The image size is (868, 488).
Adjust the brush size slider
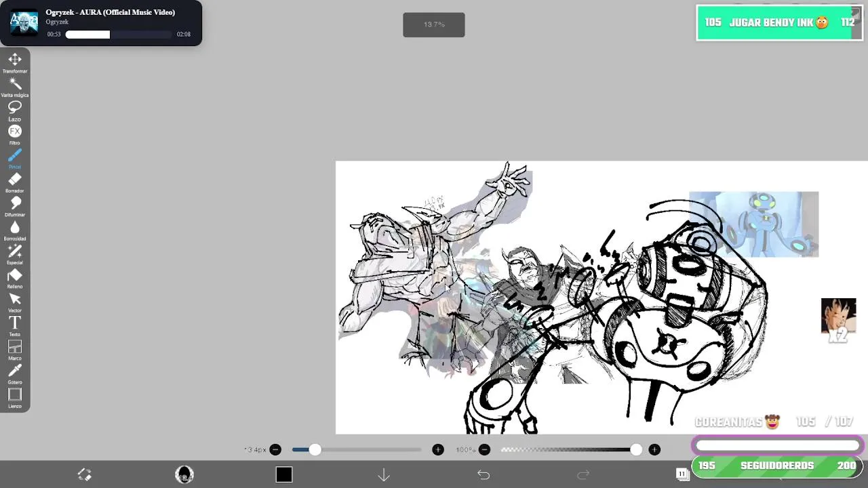pos(357,449)
